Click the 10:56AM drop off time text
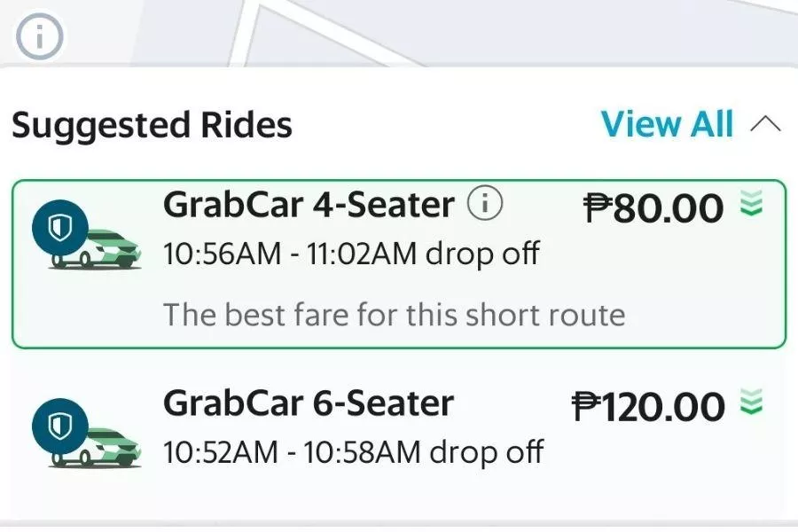This screenshot has width=798, height=532. pos(352,253)
